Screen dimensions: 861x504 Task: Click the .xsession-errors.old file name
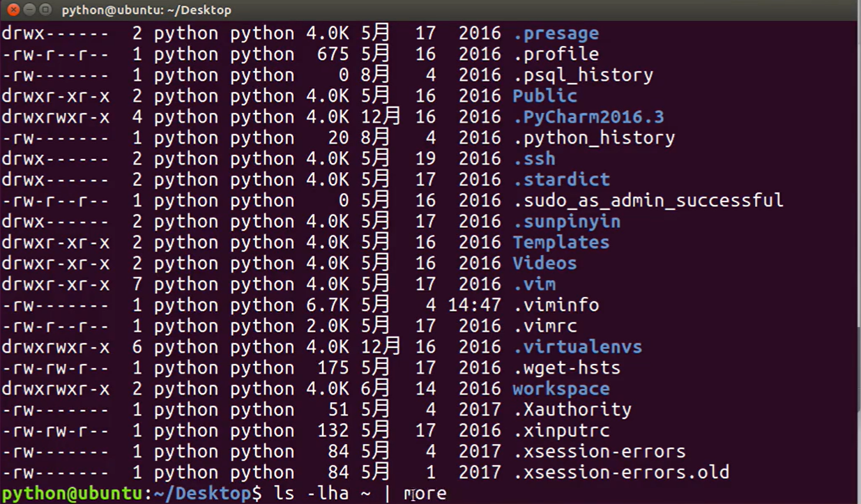coord(621,473)
